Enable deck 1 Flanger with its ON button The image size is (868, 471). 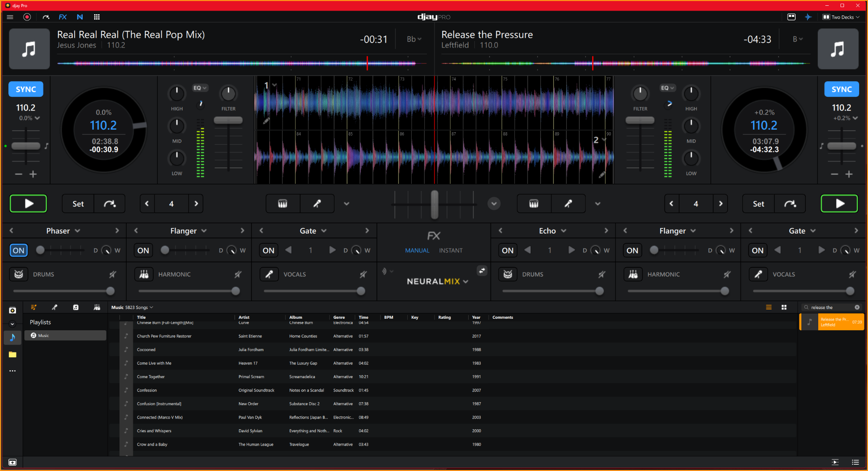143,250
